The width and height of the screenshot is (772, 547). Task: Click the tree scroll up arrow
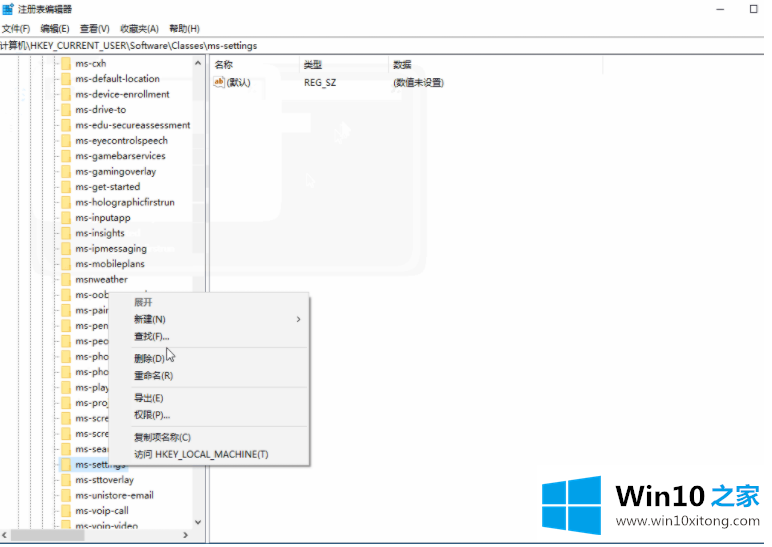[x=198, y=63]
